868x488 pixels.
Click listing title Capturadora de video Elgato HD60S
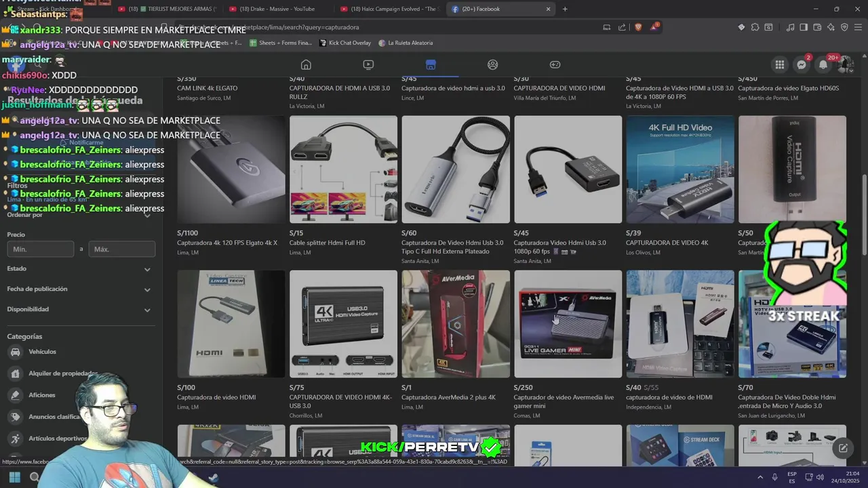(789, 88)
